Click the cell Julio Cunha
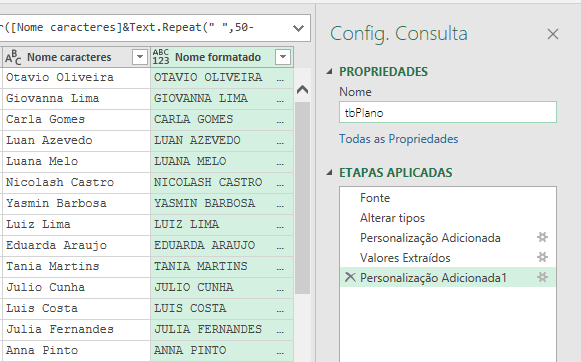Viewport: 581px width, 362px height. [x=76, y=287]
